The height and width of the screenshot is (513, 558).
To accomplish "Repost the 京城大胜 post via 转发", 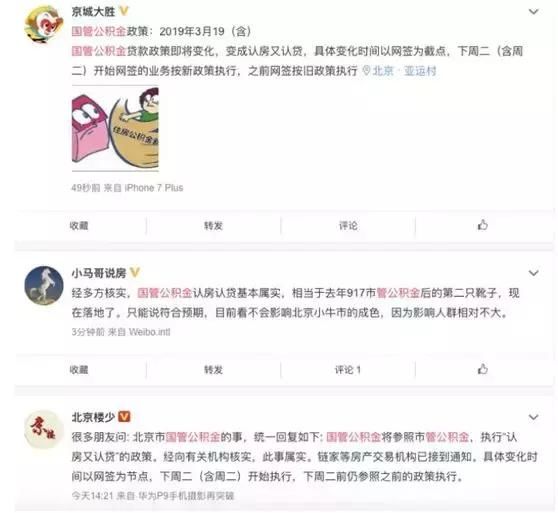I will tap(213, 226).
